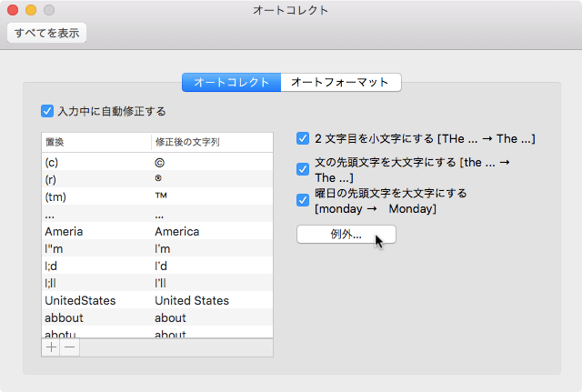This screenshot has width=582, height=392.
Task: Select the l;ll to I'll row
Action: 157,283
